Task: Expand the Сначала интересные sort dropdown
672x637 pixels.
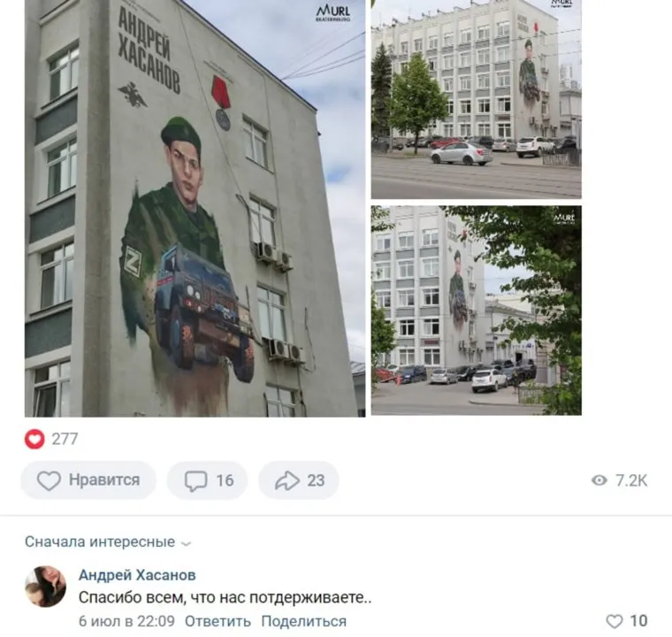Action: tap(108, 541)
